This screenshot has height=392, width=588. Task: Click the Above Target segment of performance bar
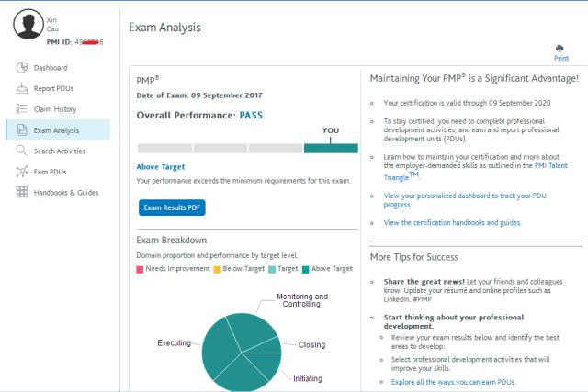click(331, 148)
